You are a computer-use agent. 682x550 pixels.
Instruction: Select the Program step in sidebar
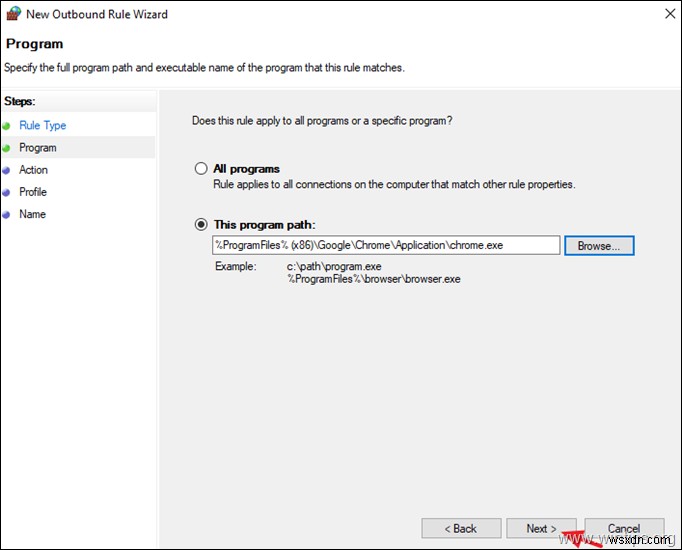coord(38,148)
